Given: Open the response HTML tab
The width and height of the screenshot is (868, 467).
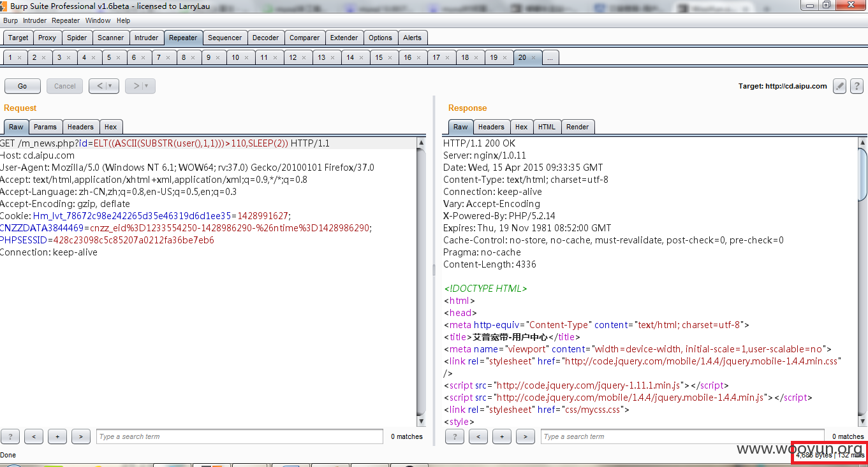Looking at the screenshot, I should tap(547, 127).
